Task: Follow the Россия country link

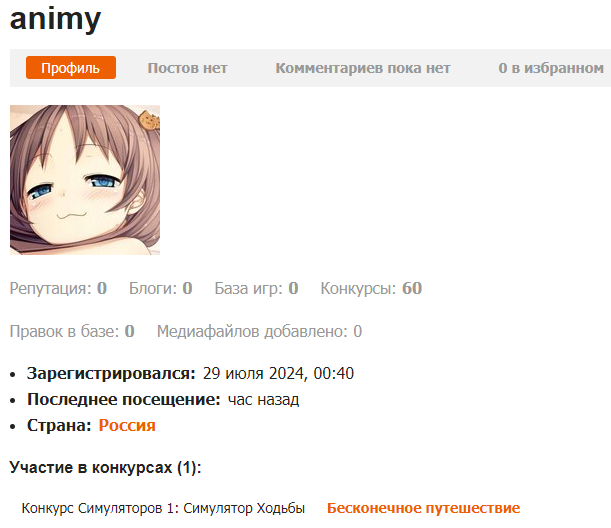Action: tap(127, 425)
